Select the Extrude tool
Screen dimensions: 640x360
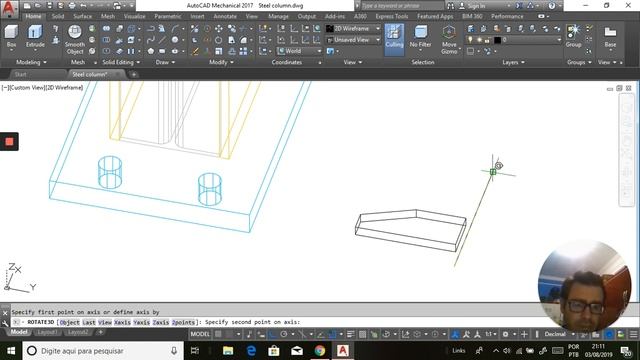click(35, 36)
